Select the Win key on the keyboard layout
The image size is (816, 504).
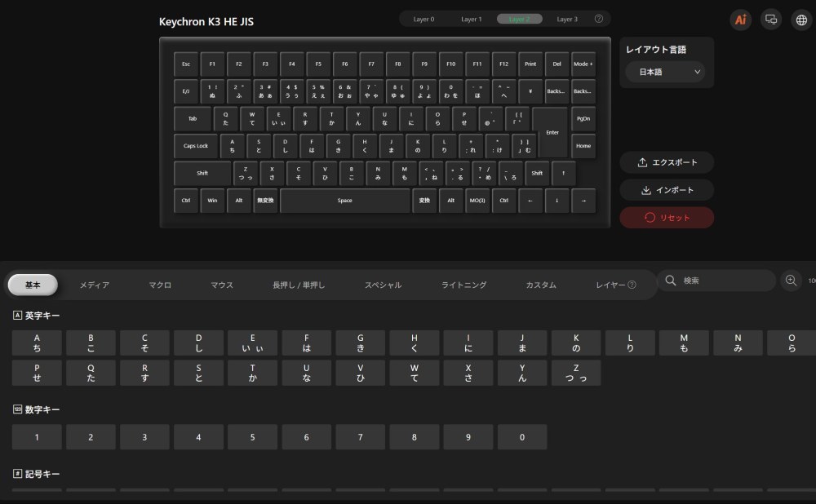tap(212, 201)
